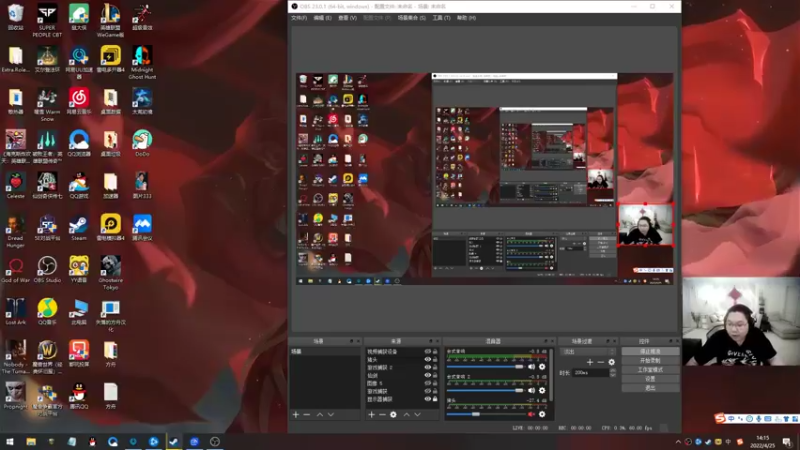The width and height of the screenshot is (800, 450).
Task: Show hidden system tray icons chevron
Action: click(678, 442)
